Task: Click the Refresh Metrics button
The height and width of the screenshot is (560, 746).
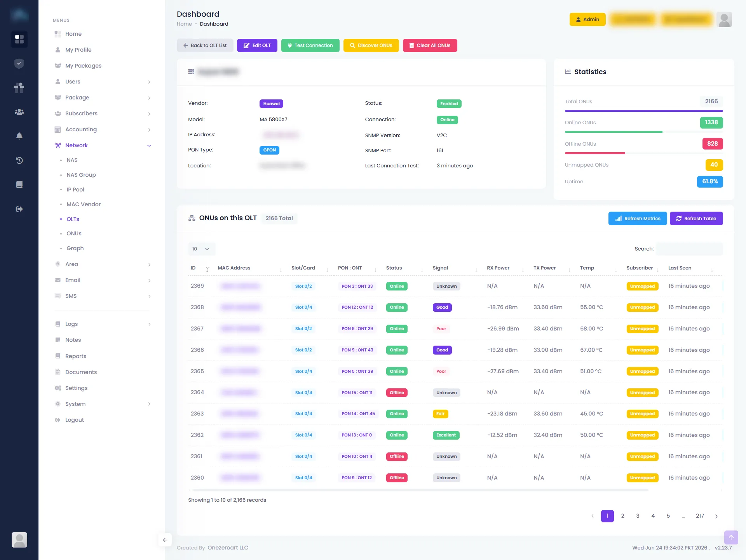Action: click(x=638, y=219)
